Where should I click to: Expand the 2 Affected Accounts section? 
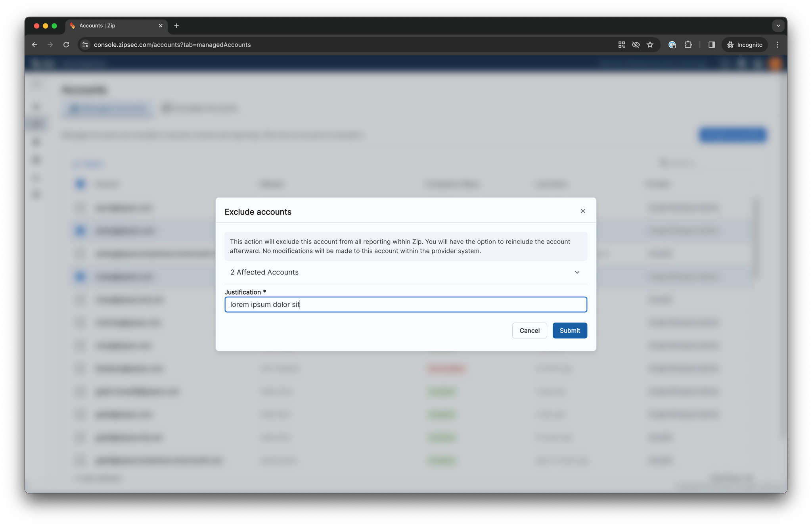click(x=264, y=272)
